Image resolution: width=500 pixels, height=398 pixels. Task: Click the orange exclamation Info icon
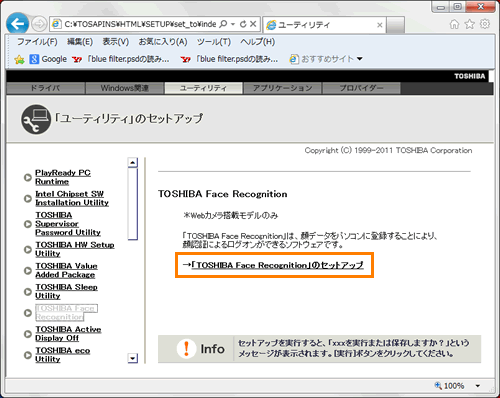(x=186, y=349)
